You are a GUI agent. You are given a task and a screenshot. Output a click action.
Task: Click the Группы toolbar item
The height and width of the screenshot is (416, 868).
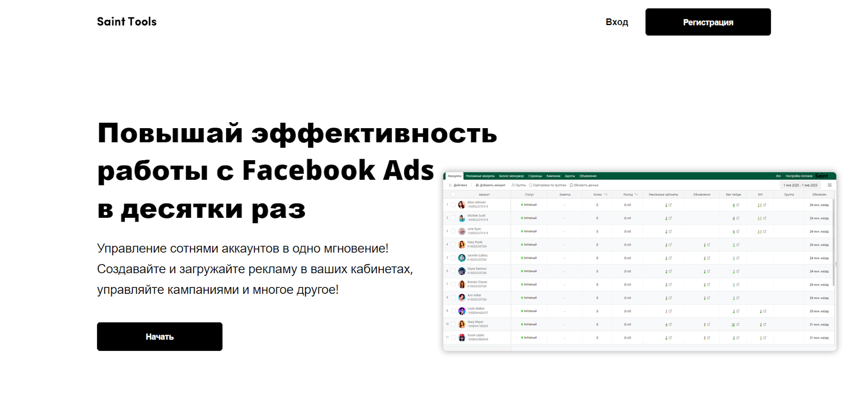(519, 185)
